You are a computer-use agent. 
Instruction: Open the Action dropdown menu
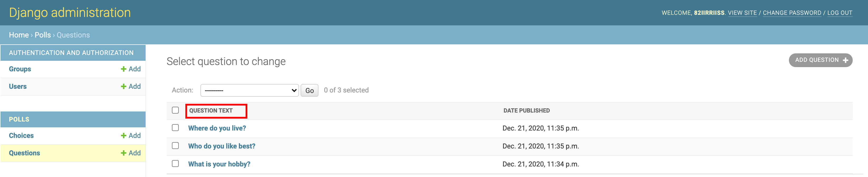249,90
